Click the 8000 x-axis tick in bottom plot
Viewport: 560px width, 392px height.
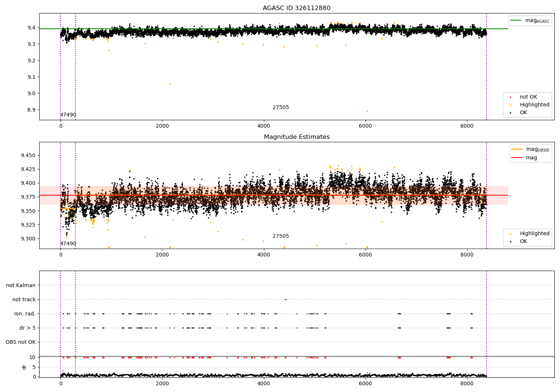[467, 383]
